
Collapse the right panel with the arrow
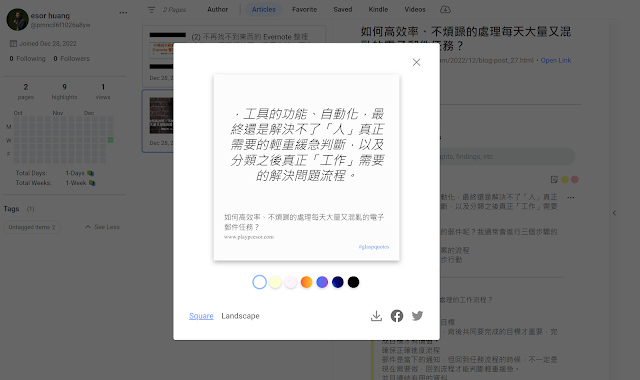coord(614,213)
